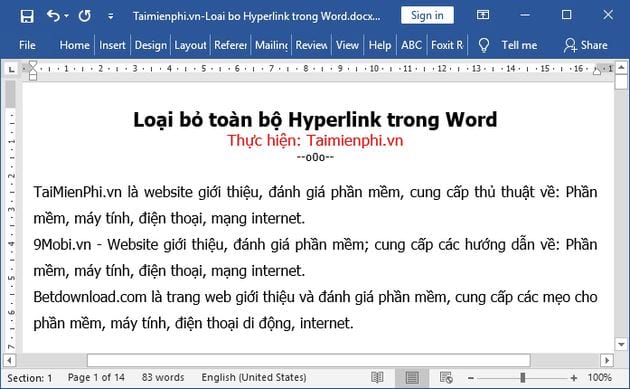Switch to Read Mode view
Screen dimensions: 630x389
coord(377,378)
